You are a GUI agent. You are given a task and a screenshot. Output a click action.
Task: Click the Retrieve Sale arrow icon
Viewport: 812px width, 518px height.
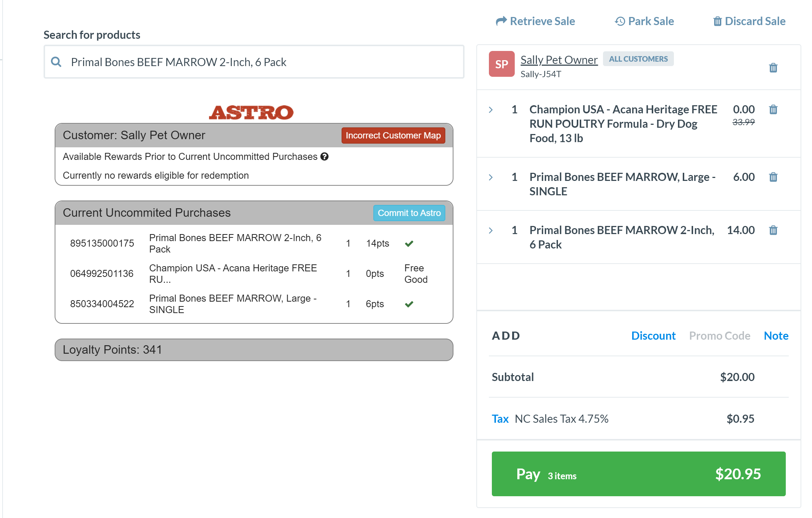(501, 21)
